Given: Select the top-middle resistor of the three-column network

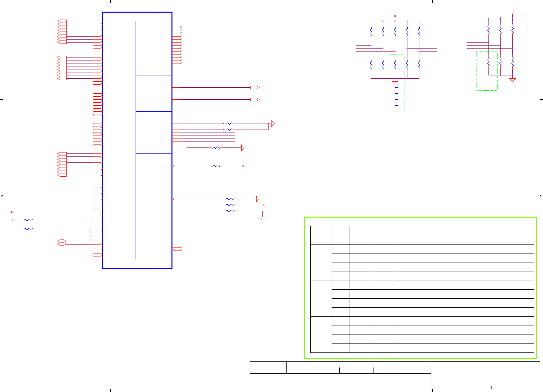Looking at the screenshot, I should click(x=500, y=29).
